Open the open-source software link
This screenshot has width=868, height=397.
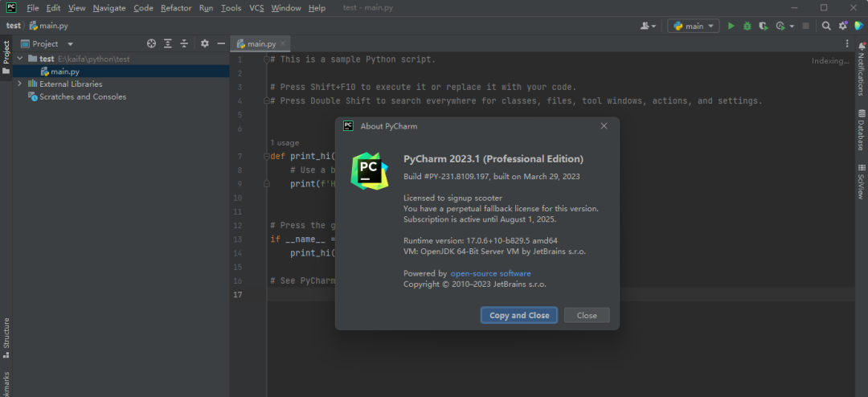pyautogui.click(x=490, y=273)
